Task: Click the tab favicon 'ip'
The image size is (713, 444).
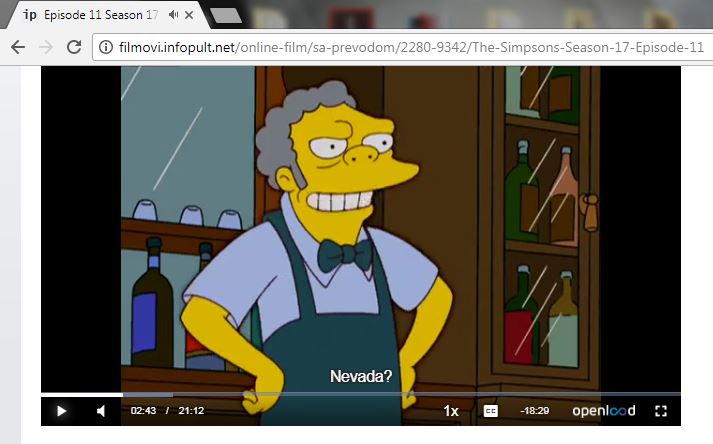Action: click(30, 15)
